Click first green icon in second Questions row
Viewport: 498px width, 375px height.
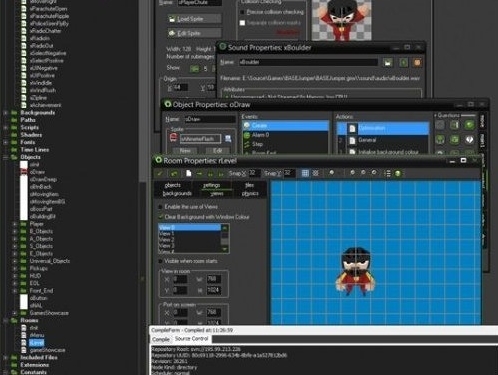click(440, 139)
